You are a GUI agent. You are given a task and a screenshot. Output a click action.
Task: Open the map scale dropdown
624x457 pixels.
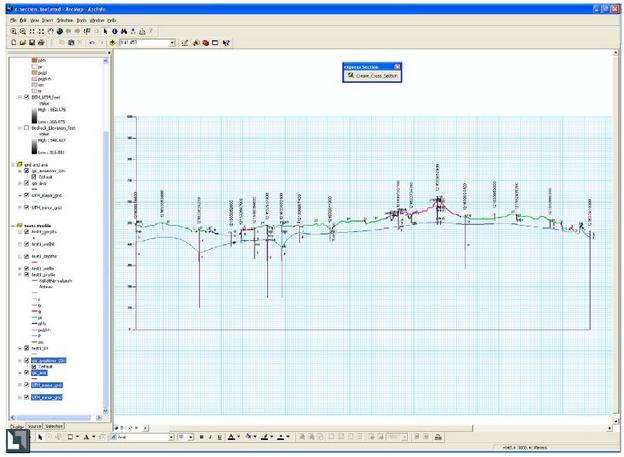pos(173,43)
